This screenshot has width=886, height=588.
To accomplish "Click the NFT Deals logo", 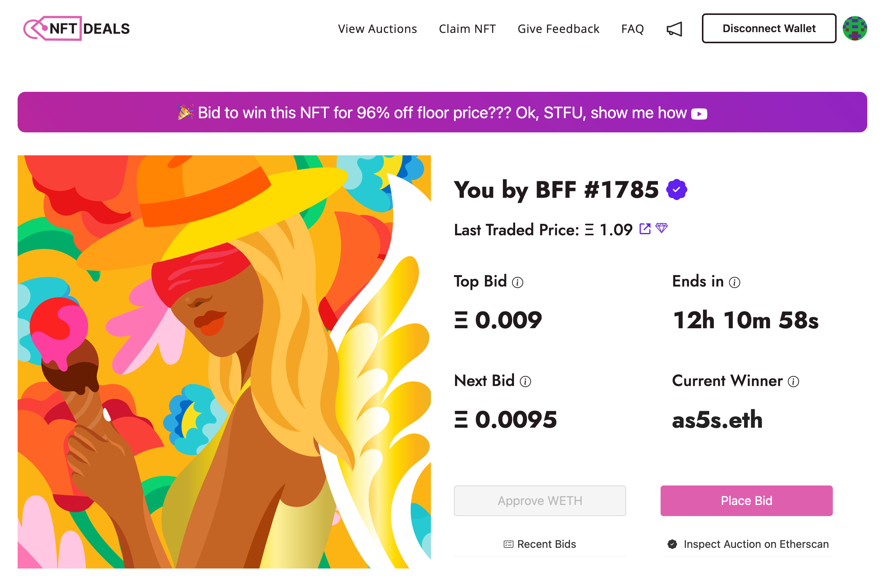I will (77, 28).
